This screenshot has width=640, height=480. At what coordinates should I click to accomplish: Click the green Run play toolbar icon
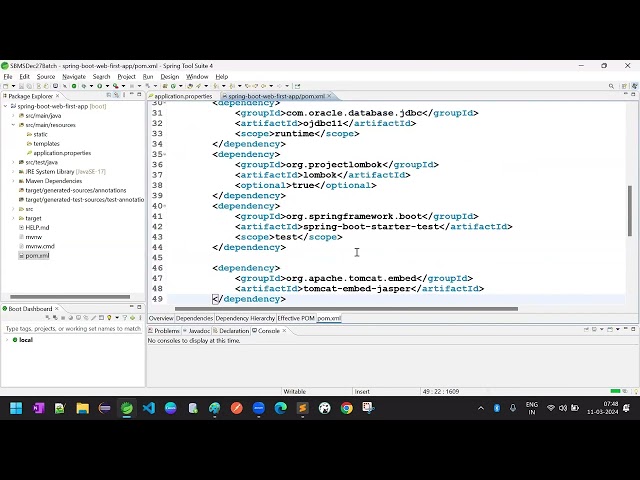[99, 86]
